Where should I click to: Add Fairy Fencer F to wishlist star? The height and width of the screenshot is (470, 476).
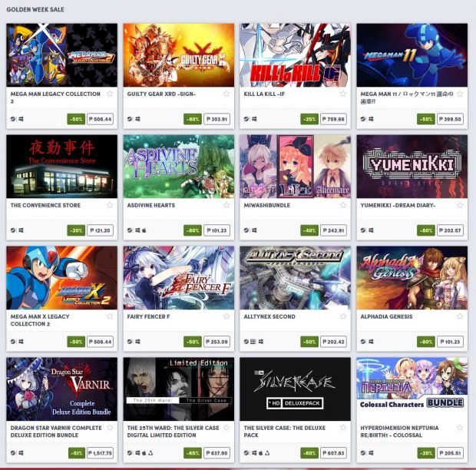pos(226,316)
